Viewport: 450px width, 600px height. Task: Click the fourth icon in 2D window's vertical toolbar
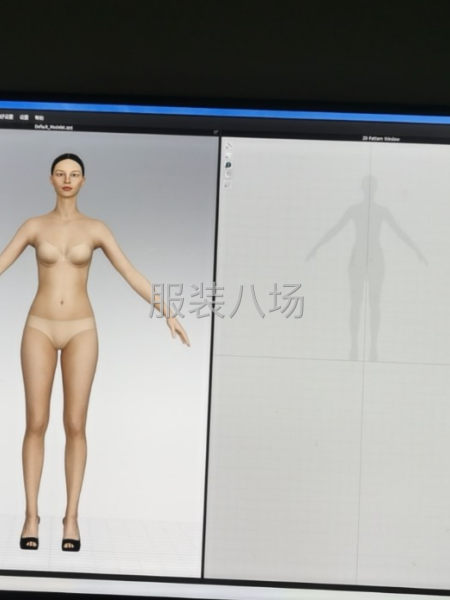pos(228,174)
